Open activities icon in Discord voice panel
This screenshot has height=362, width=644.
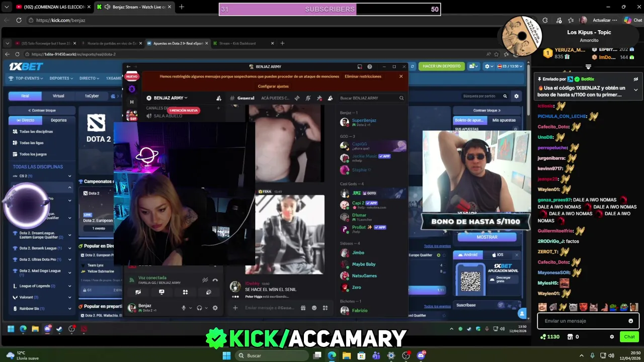click(185, 292)
